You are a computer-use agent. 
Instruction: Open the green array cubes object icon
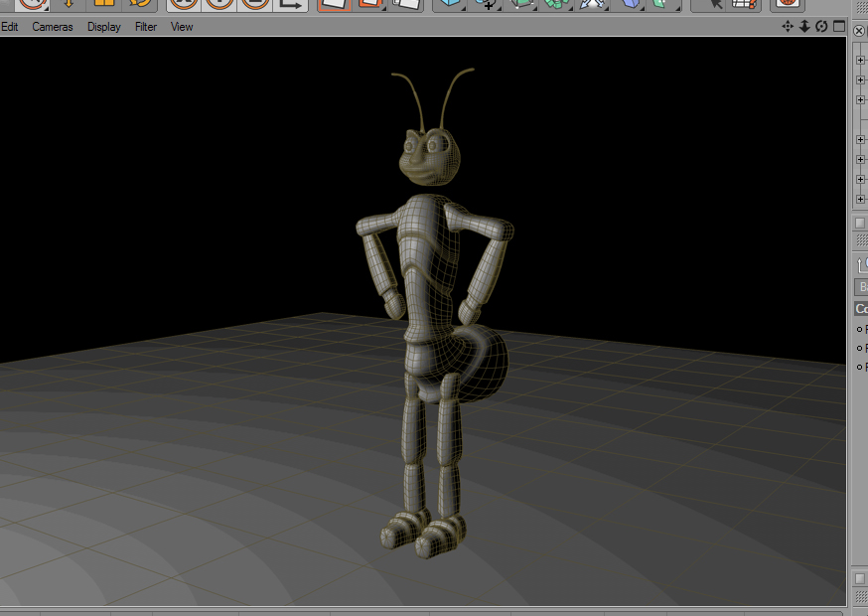[557, 4]
